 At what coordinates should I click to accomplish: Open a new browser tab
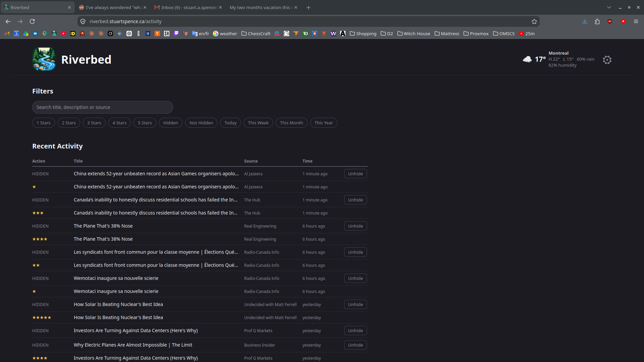tap(308, 7)
